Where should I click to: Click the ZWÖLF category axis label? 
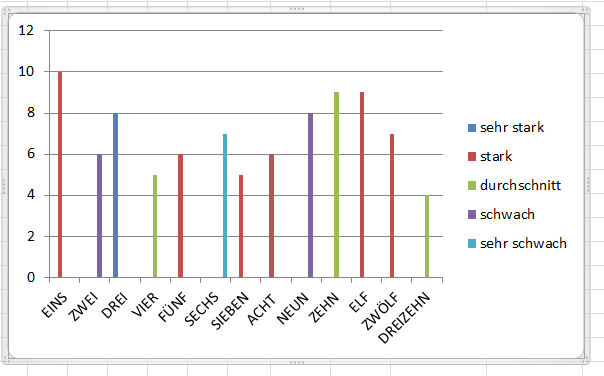click(x=380, y=312)
